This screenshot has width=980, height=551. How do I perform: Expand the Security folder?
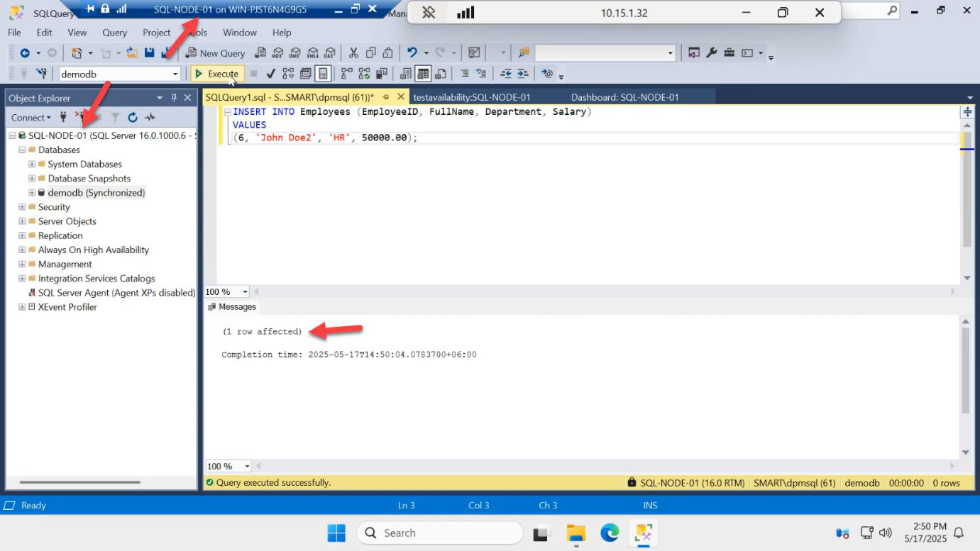[x=22, y=207]
